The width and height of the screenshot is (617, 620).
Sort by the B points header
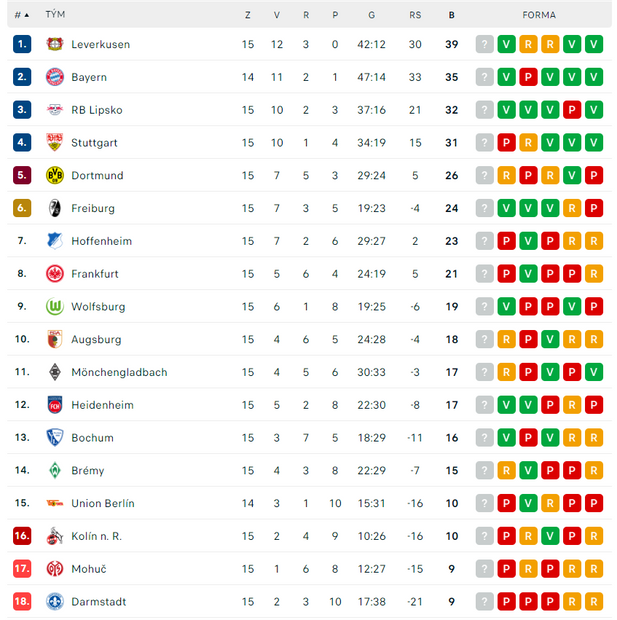pos(452,15)
